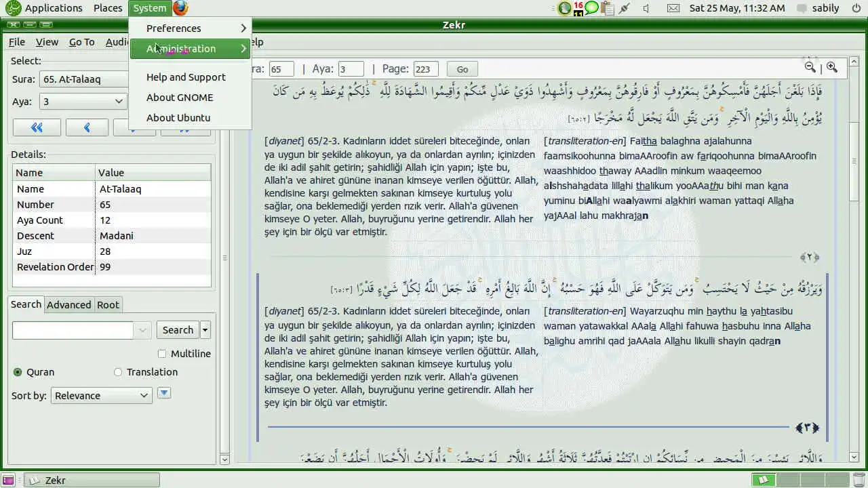868x488 pixels.
Task: Click the Search button
Action: click(x=178, y=330)
